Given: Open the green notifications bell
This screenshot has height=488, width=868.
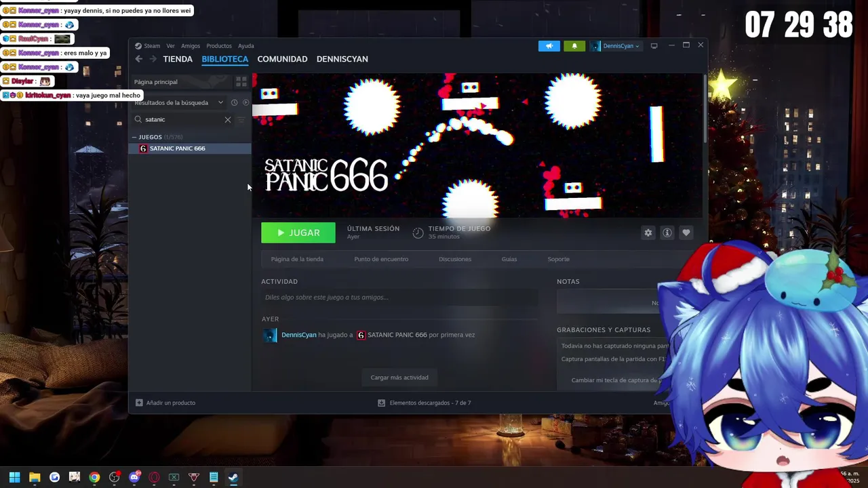Looking at the screenshot, I should click(574, 46).
